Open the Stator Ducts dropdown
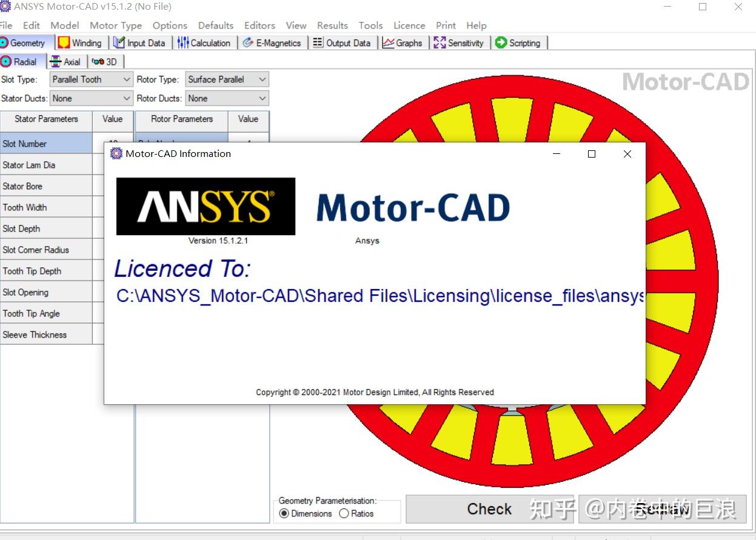756x540 pixels. pos(127,98)
